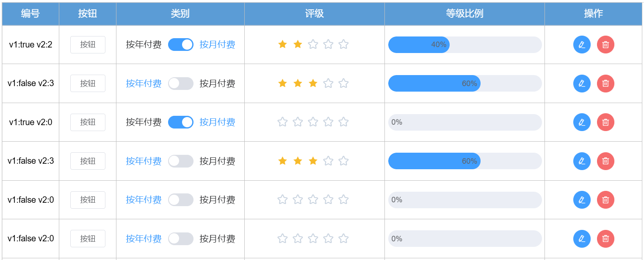Screen dimensions: 644x260
Task: Click the edit icon in the last row
Action: 582,238
